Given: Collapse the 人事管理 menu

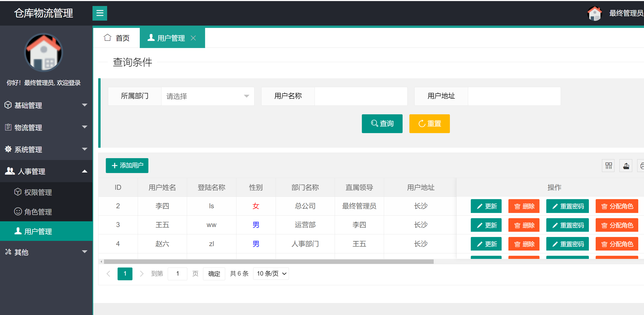Looking at the screenshot, I should (x=46, y=171).
